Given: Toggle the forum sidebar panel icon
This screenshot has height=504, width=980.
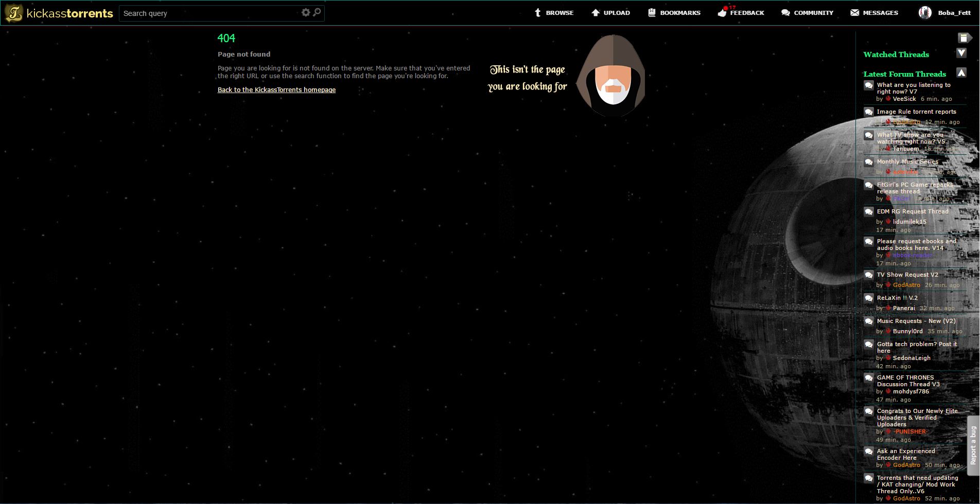Looking at the screenshot, I should point(964,37).
